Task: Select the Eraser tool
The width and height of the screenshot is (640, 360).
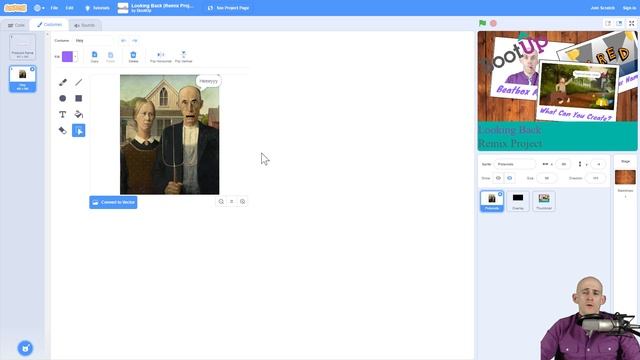Action: (x=62, y=131)
